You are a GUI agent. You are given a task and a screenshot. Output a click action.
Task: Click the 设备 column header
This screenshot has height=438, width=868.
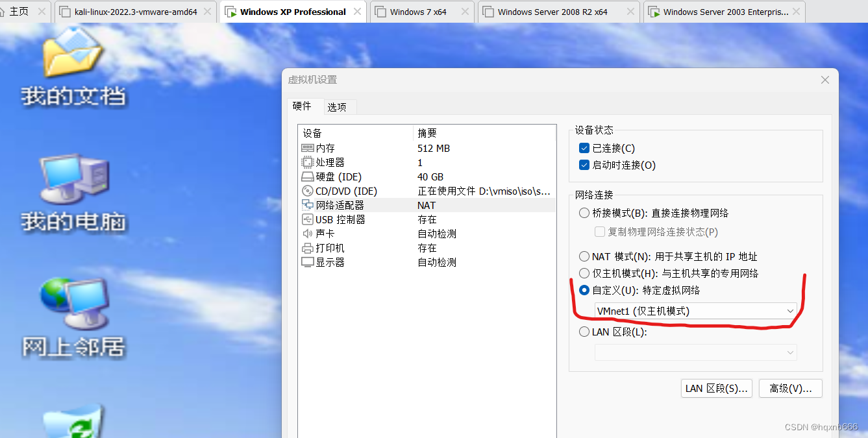point(356,133)
